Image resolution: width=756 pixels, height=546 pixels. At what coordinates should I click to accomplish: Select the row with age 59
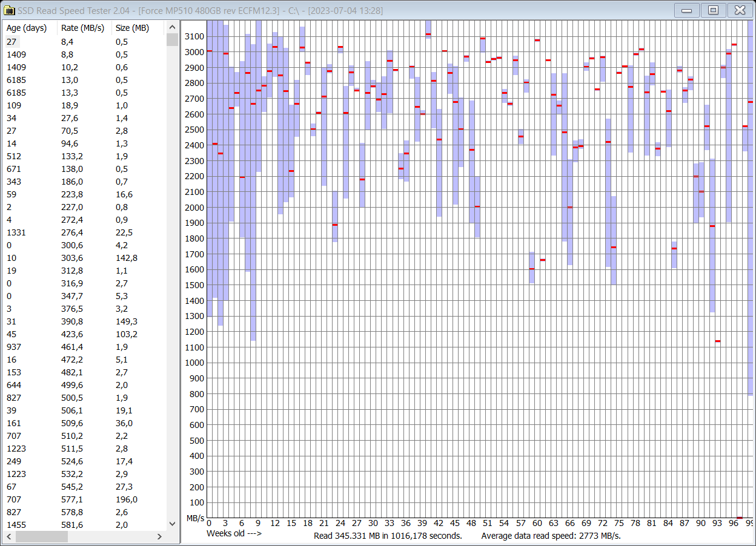84,194
